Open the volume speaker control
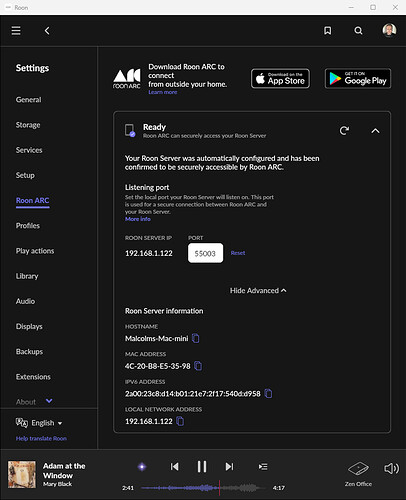 [x=391, y=468]
